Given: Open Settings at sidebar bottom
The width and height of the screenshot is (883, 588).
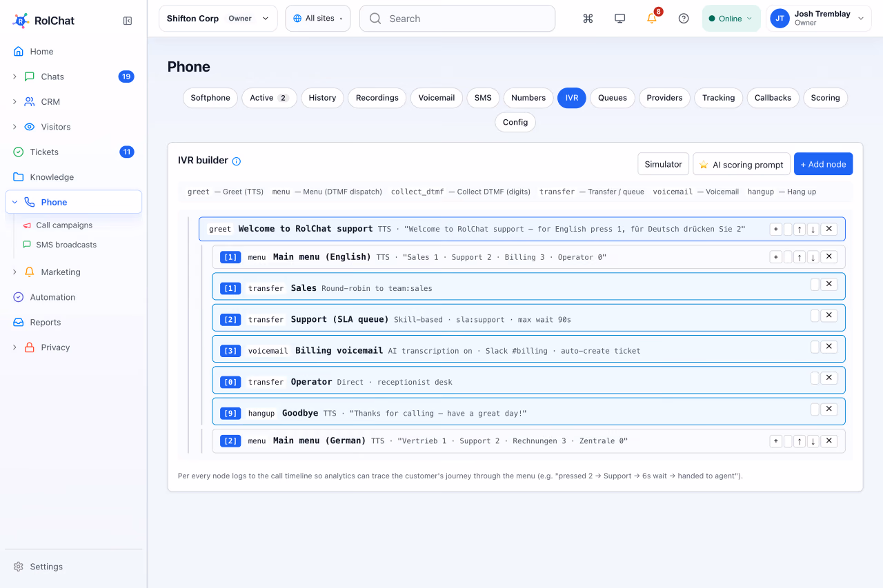Looking at the screenshot, I should [73, 567].
